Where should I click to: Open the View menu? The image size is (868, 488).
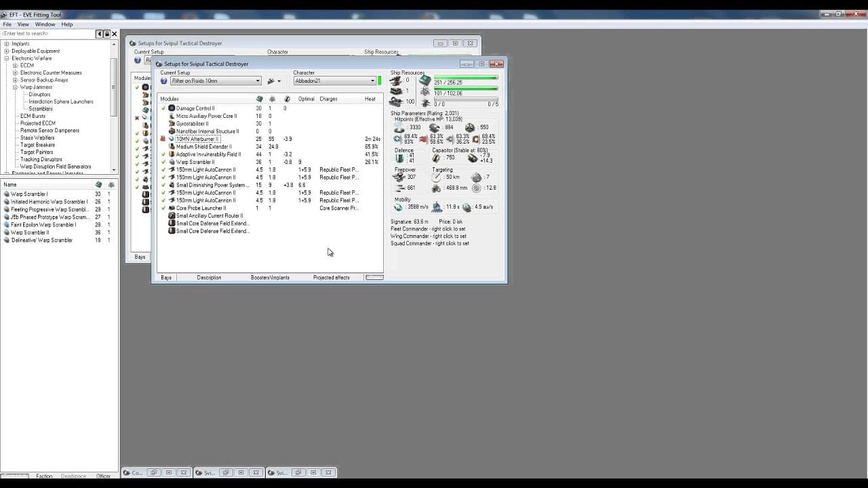pyautogui.click(x=23, y=24)
